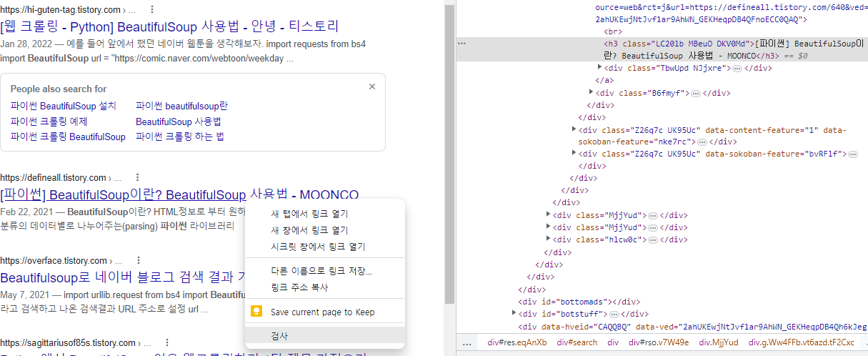Open the '[웹 크롤링 - Python] BeautifulSoup 사용법' result

click(x=169, y=26)
